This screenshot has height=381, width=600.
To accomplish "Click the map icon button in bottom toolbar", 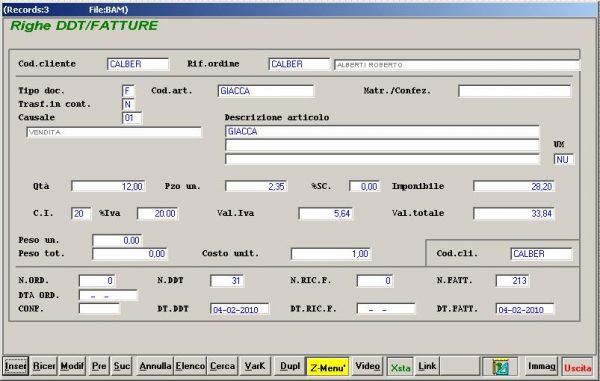I will pos(500,366).
